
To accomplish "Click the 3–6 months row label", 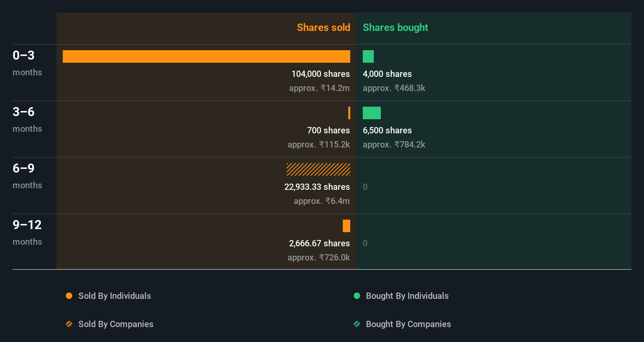I will [x=27, y=120].
